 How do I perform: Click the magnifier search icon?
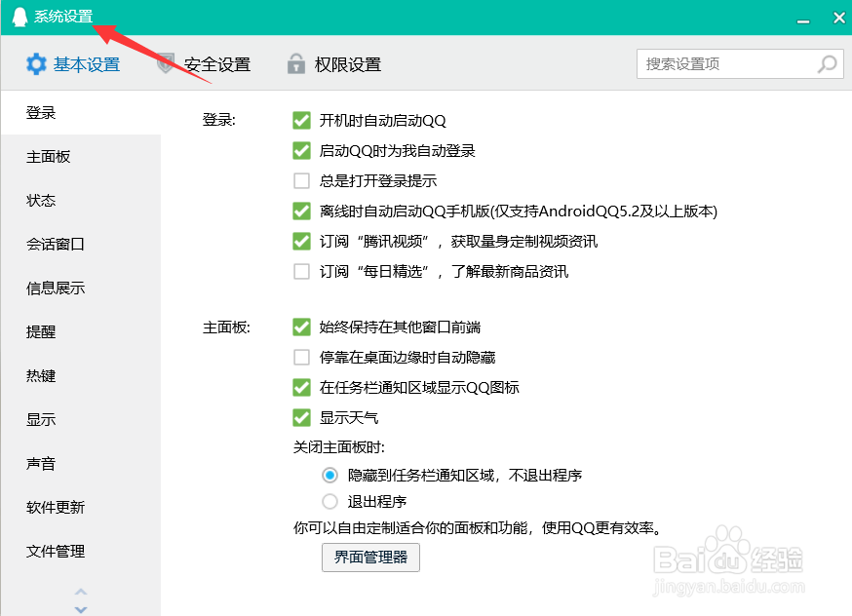(x=828, y=64)
